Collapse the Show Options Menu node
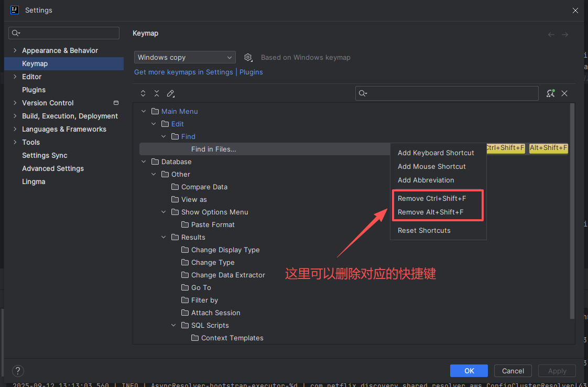Image resolution: width=588 pixels, height=387 pixels. point(164,212)
